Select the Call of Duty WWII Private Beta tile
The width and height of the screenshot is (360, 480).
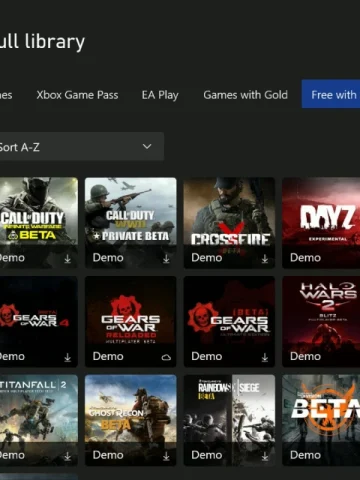click(x=131, y=223)
